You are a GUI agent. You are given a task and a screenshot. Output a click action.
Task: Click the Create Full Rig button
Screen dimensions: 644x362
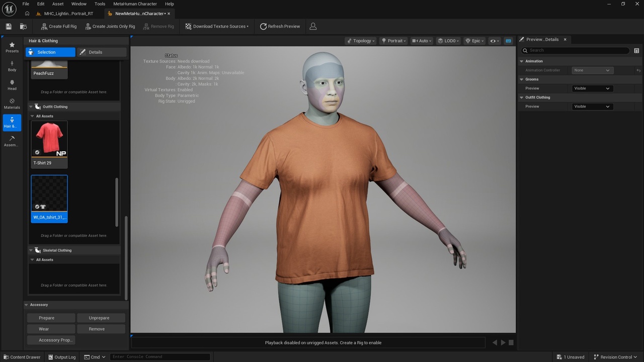click(58, 26)
